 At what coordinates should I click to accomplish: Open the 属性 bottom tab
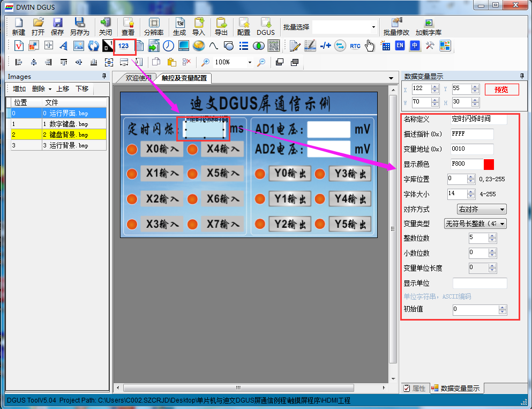pos(415,388)
